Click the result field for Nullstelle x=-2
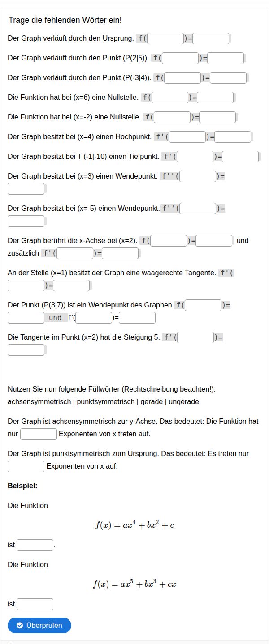 [217, 117]
